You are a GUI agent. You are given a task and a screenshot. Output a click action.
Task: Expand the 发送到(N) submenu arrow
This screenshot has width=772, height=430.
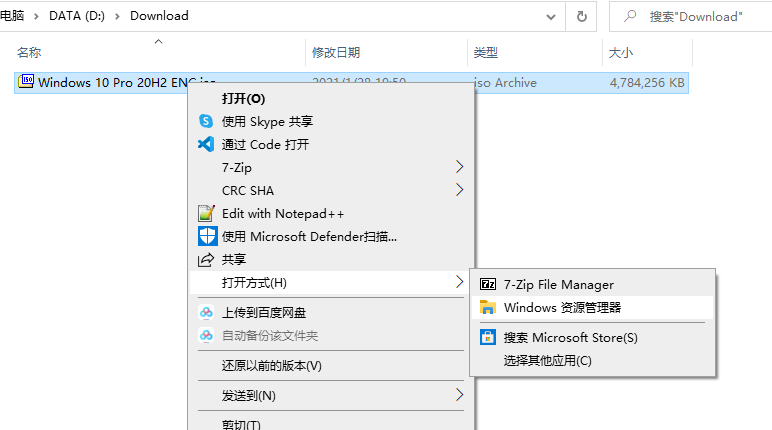coord(460,396)
